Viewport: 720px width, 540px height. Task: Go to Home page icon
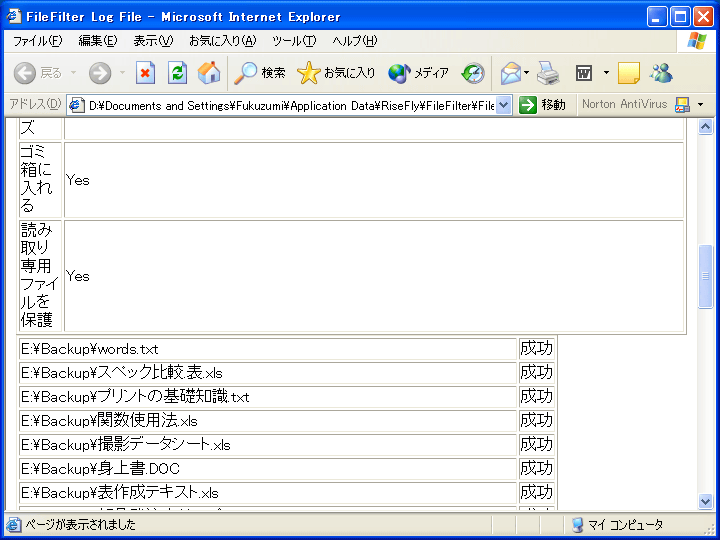point(209,73)
